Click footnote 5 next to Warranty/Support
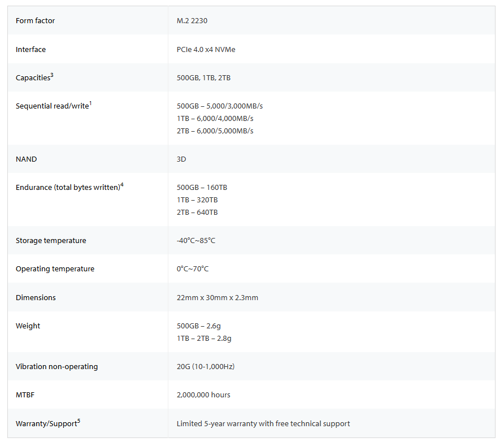 click(x=79, y=421)
